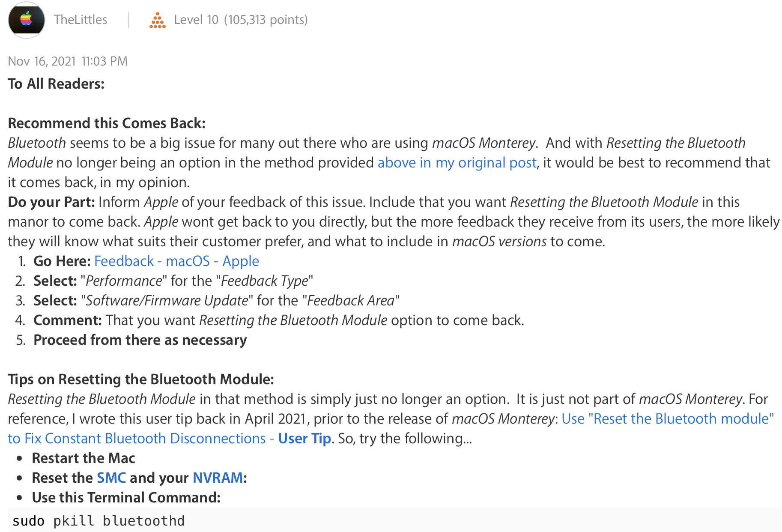Click the orange level pyramid icon
The height and width of the screenshot is (532, 782).
pyautogui.click(x=157, y=20)
